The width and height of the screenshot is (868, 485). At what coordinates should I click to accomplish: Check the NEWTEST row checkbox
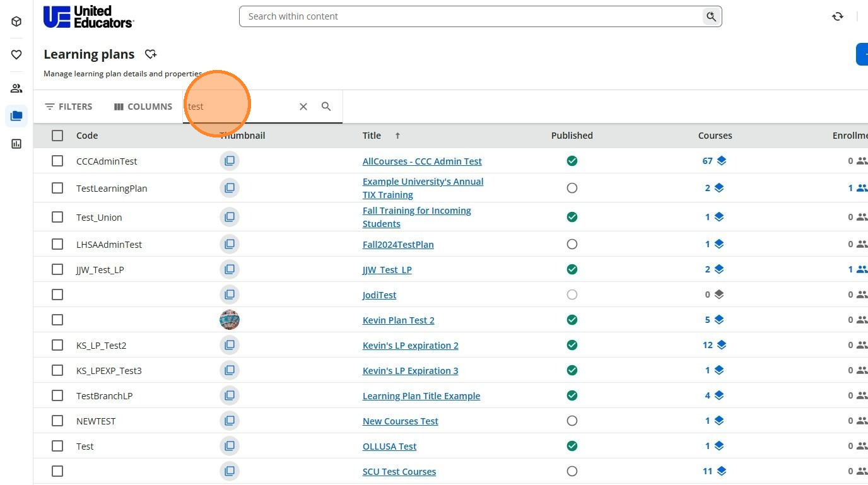(57, 421)
